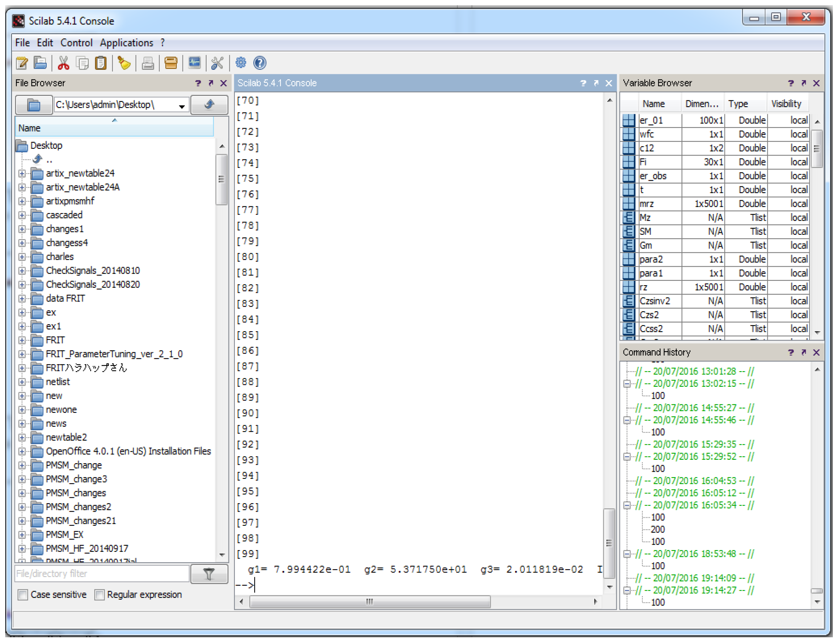
Task: Enable the Case sensitive checkbox
Action: coord(23,595)
